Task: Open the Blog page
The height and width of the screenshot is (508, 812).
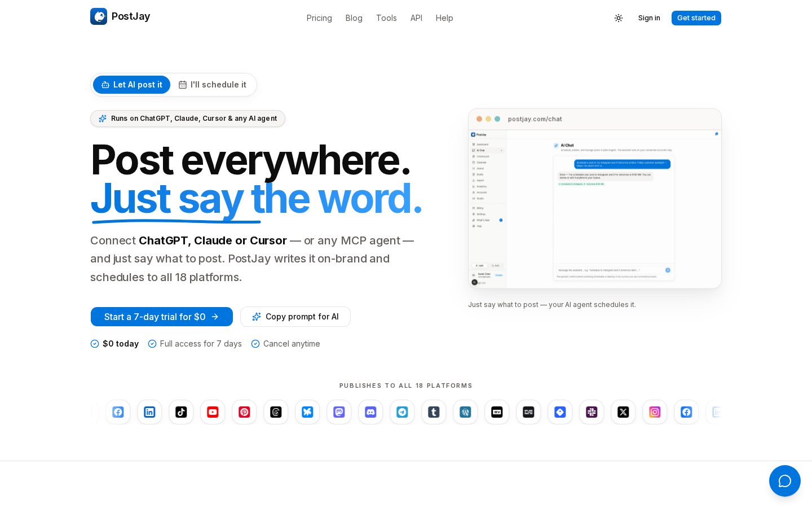Action: click(x=354, y=18)
